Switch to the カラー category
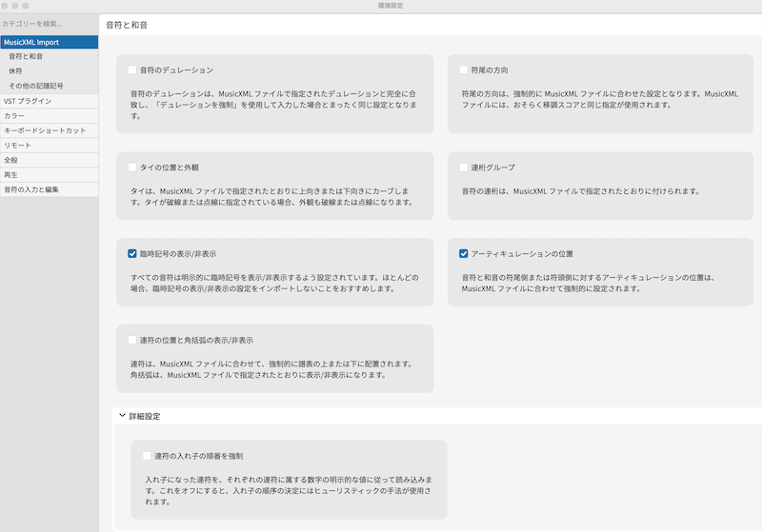Image resolution: width=762 pixels, height=532 pixels. (14, 115)
